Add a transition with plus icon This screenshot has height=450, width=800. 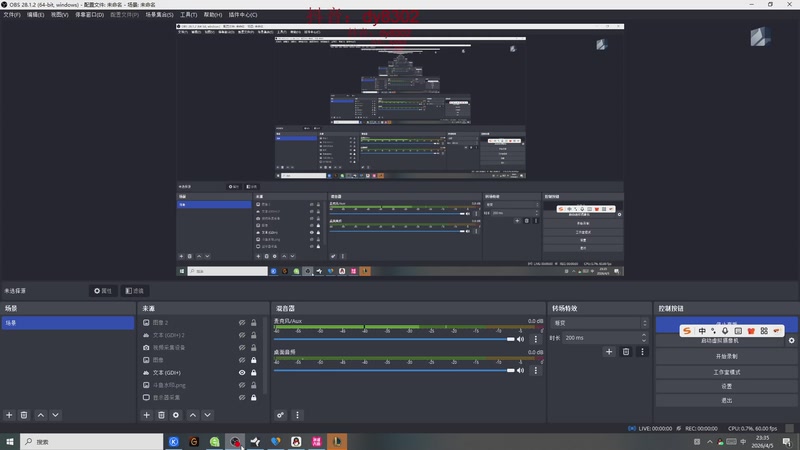(609, 352)
